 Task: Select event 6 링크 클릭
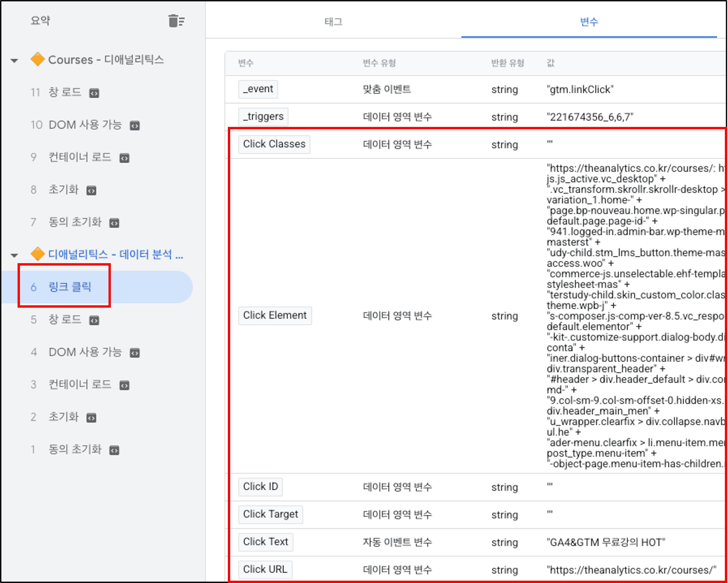pyautogui.click(x=96, y=287)
